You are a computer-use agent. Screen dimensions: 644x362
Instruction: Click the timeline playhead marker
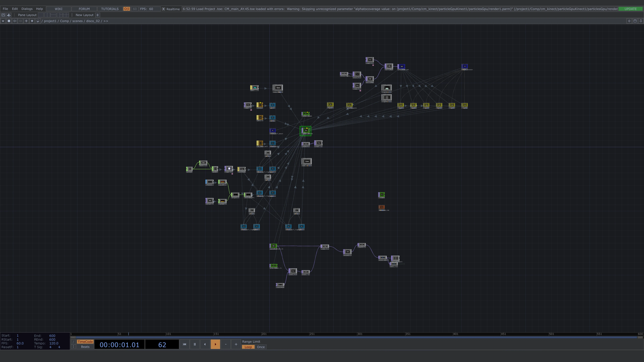pyautogui.click(x=128, y=334)
